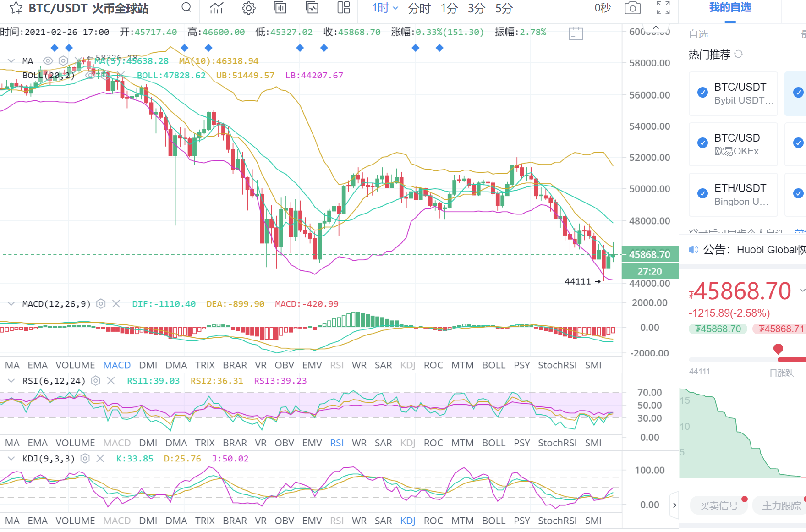806x532 pixels.
Task: Open the symbol search magnifier
Action: click(186, 7)
